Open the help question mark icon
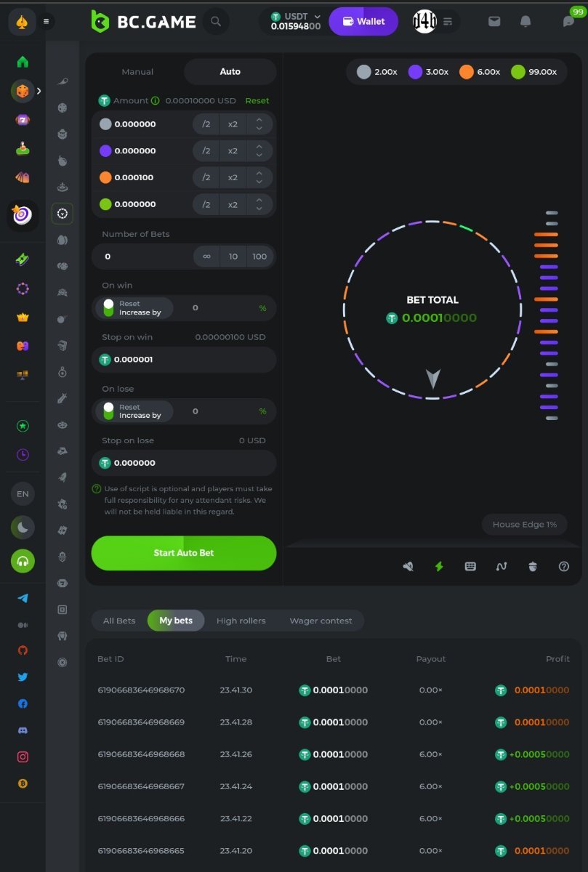Screen dimensions: 588x872 564,567
